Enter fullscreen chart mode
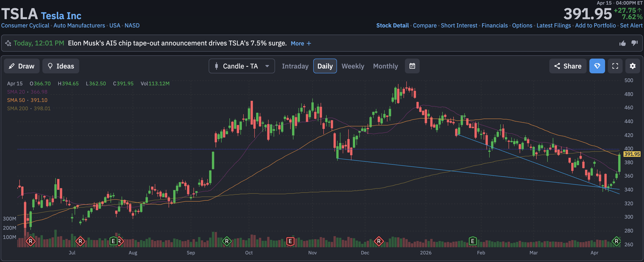 click(615, 66)
